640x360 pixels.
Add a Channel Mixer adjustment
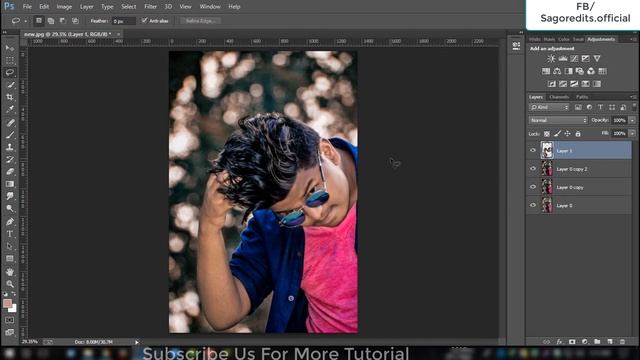(x=591, y=71)
